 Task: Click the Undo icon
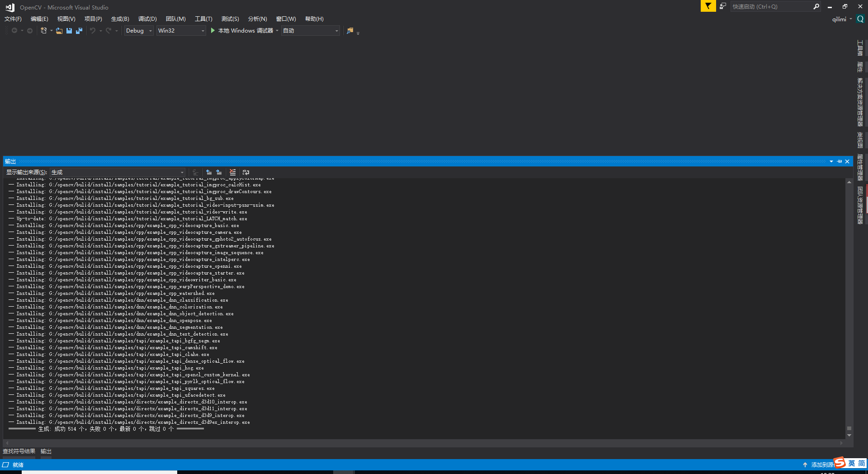[x=92, y=30]
